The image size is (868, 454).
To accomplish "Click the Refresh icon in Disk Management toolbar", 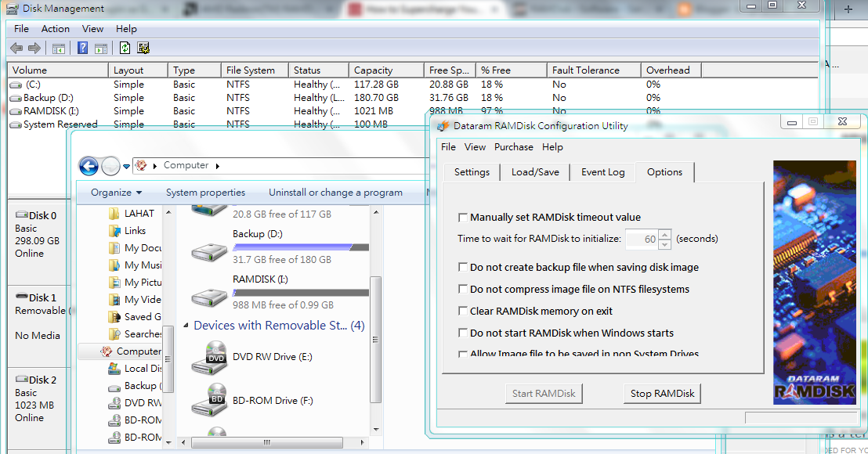I will point(125,48).
